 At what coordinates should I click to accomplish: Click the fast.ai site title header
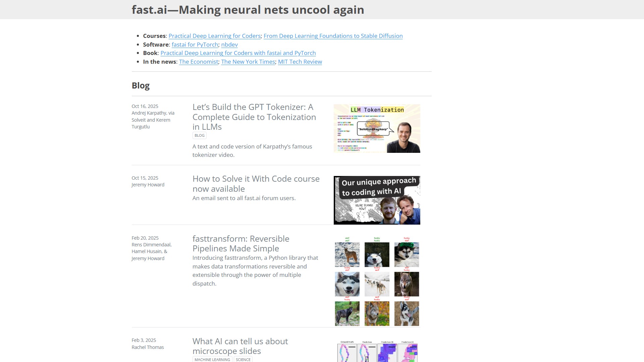point(248,10)
